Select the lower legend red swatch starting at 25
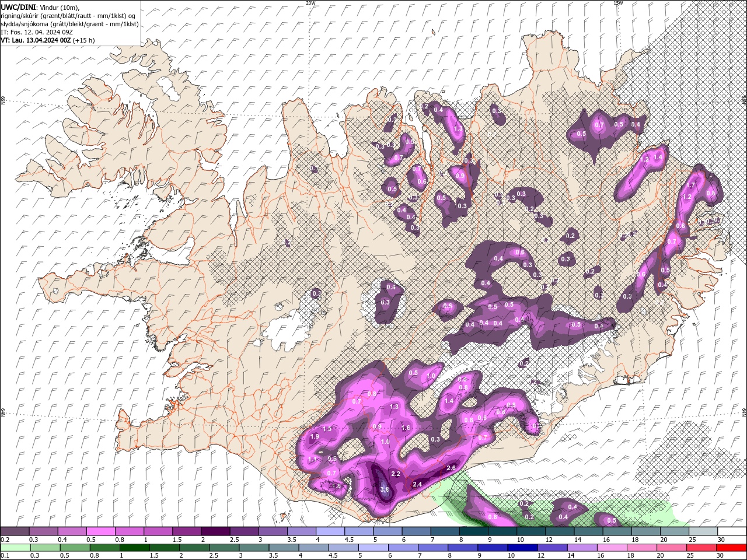 pyautogui.click(x=701, y=548)
